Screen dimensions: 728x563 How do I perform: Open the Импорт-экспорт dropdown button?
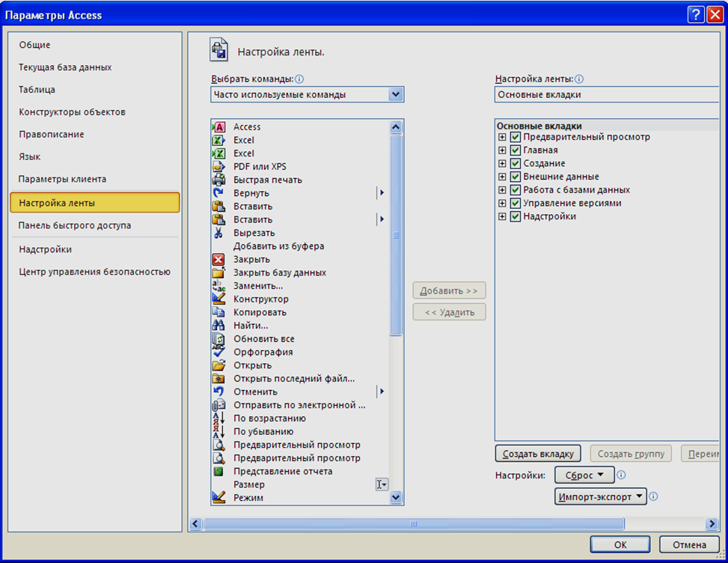(x=600, y=496)
